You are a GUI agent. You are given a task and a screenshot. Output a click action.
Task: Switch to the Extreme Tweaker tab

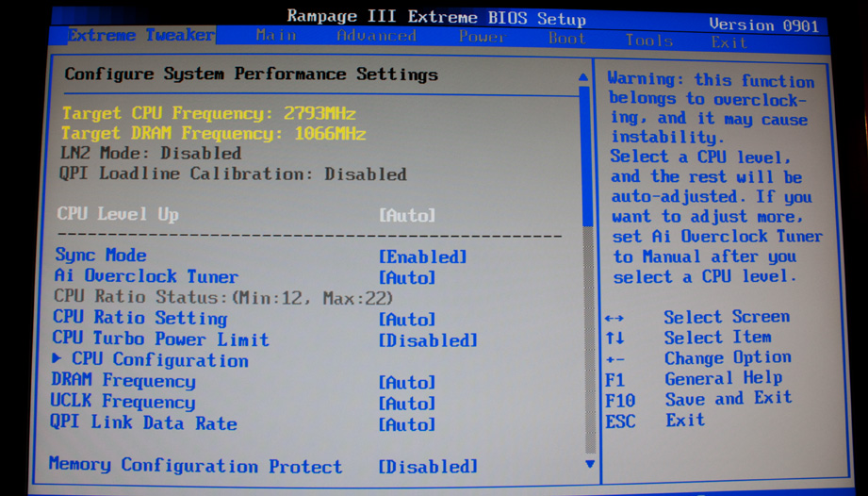click(x=141, y=35)
